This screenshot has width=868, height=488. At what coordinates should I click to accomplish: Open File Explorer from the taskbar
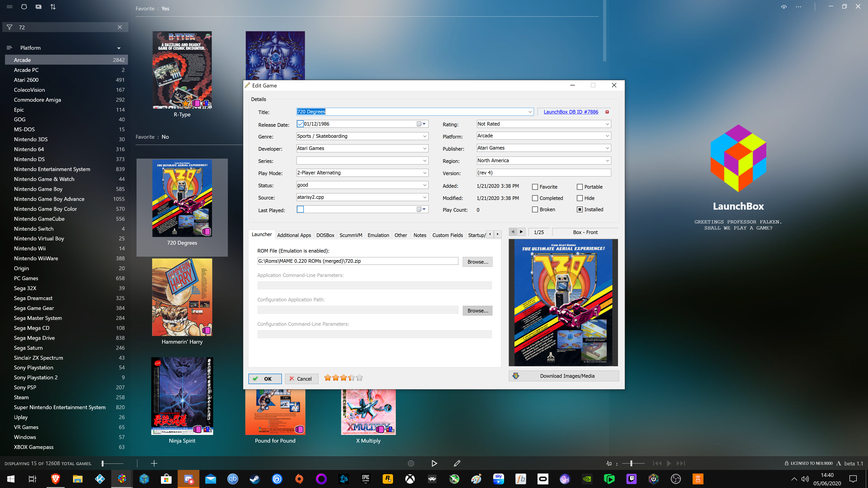[78, 479]
